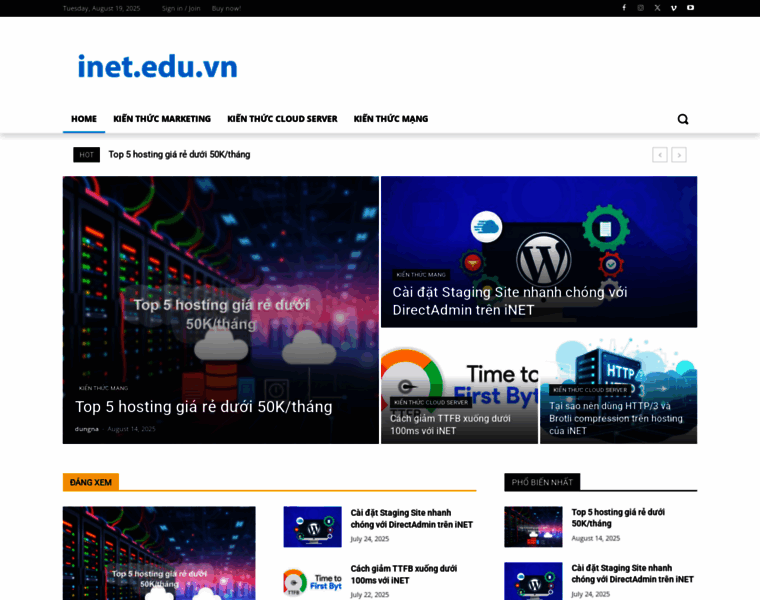Open Staging Site title in ĐÁNG XEM list
Image resolution: width=760 pixels, height=600 pixels.
[x=412, y=519]
